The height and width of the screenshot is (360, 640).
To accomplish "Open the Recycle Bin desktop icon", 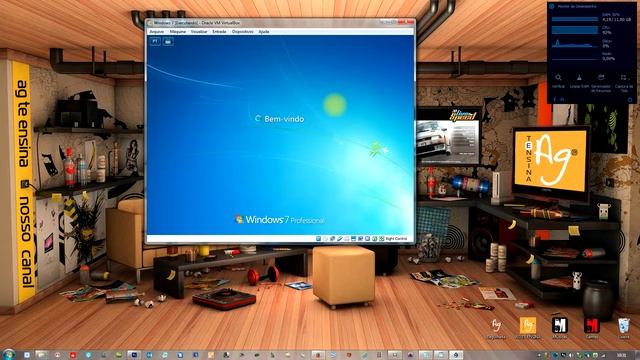I will pyautogui.click(x=623, y=329).
